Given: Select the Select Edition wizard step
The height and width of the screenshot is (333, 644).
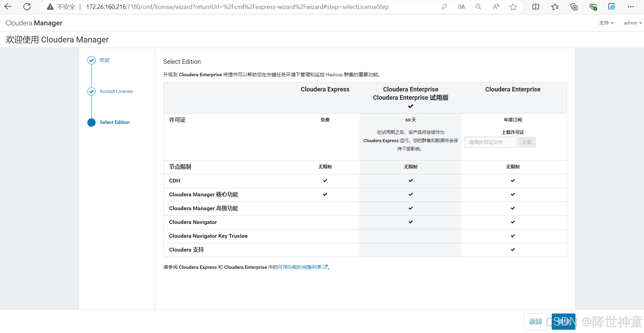Looking at the screenshot, I should [115, 122].
